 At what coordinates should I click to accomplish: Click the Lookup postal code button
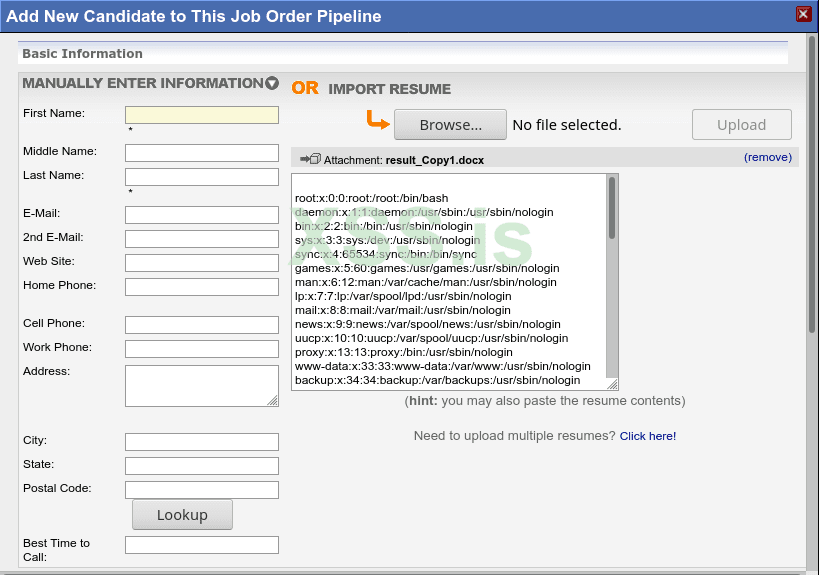[182, 515]
